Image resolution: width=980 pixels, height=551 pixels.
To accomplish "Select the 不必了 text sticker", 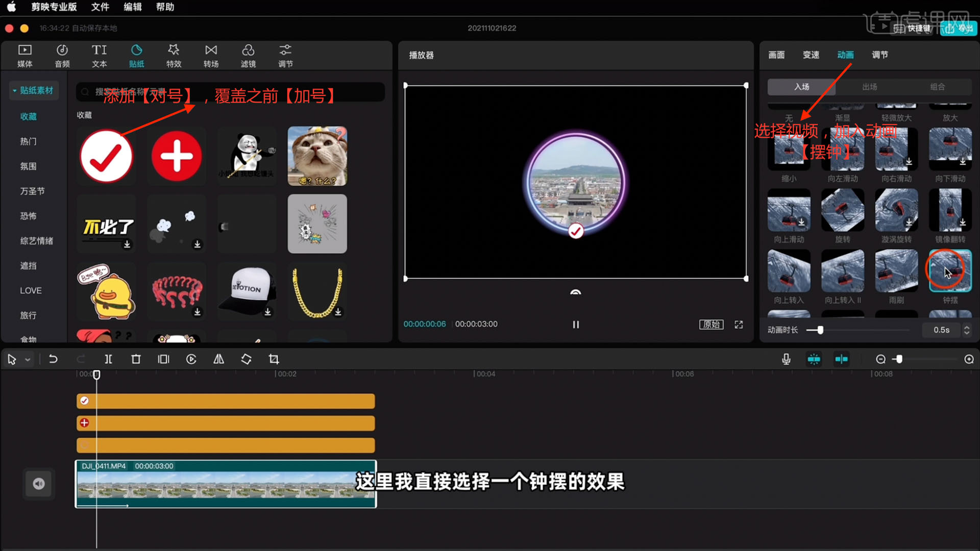I will [x=106, y=223].
